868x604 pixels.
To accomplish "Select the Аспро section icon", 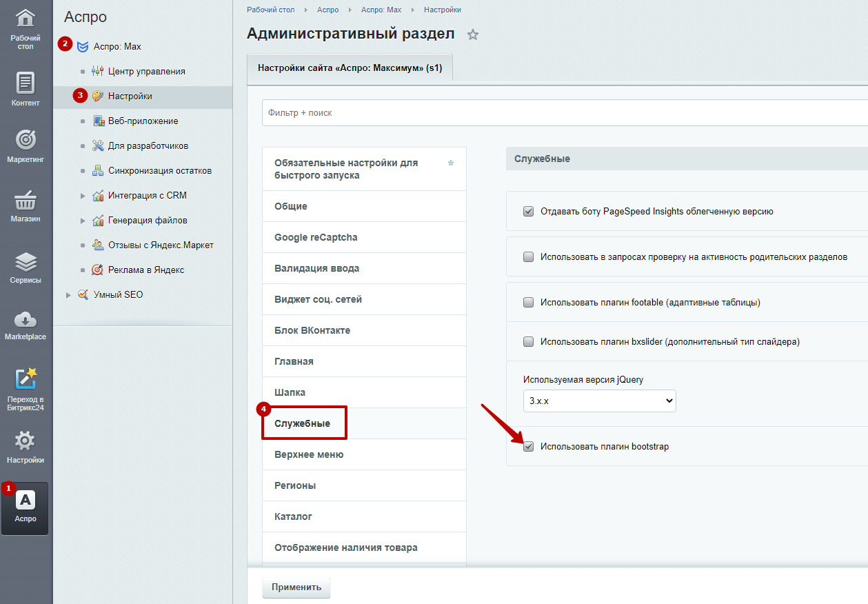I will pos(26,500).
